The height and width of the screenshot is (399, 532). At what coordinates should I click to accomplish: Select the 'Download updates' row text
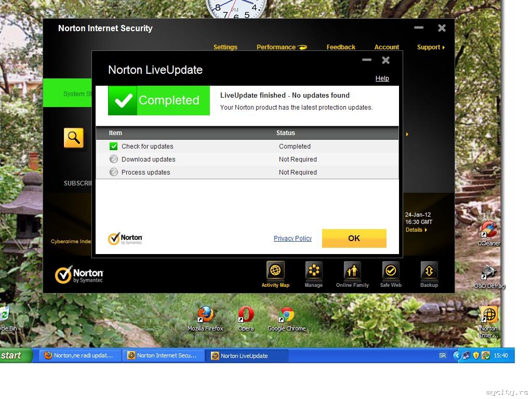[148, 159]
